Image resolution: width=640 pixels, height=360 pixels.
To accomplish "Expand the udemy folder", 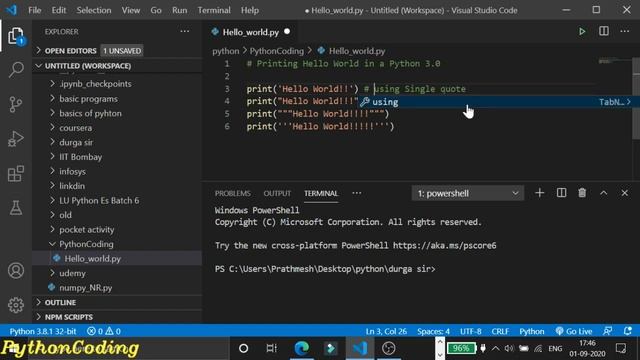I will pos(117,273).
